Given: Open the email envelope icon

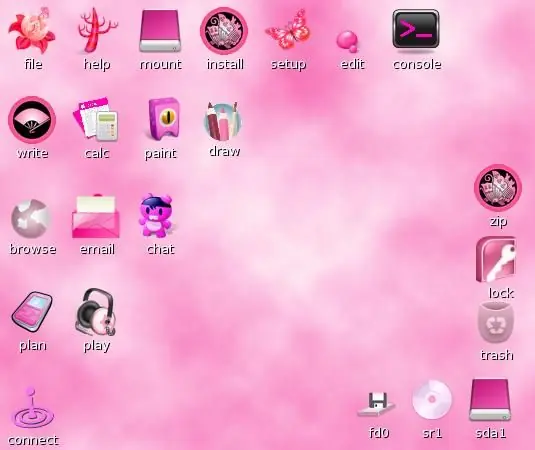Looking at the screenshot, I should pyautogui.click(x=96, y=216).
